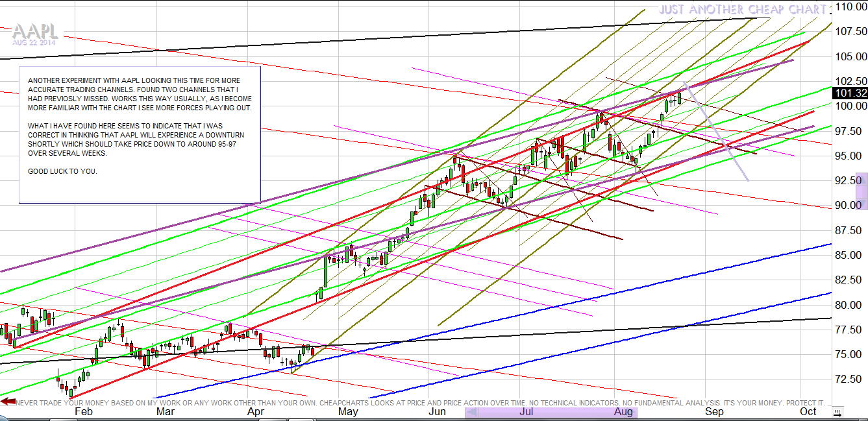868x421 pixels.
Task: Select the annotation text box about trading channels
Action: point(140,134)
